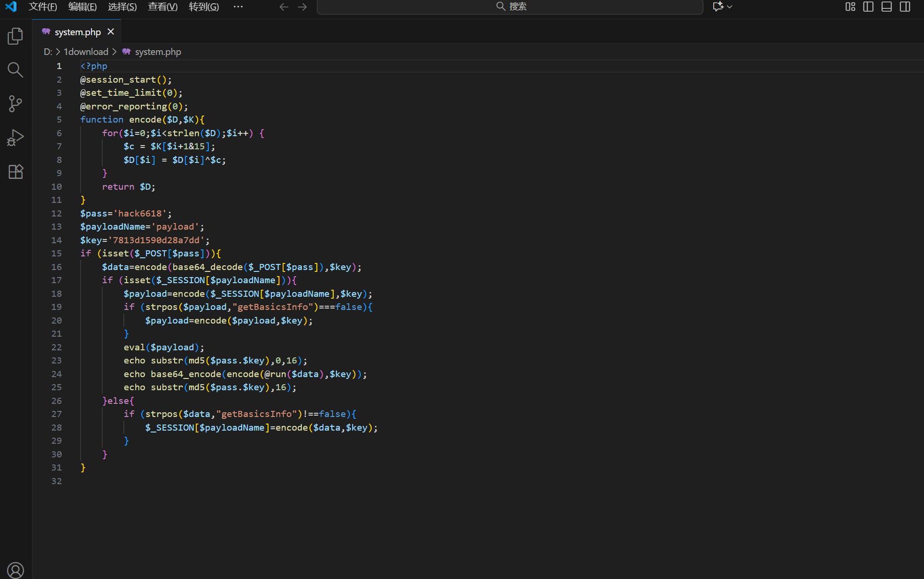Open the Source Control view
Image resolution: width=924 pixels, height=579 pixels.
tap(15, 104)
